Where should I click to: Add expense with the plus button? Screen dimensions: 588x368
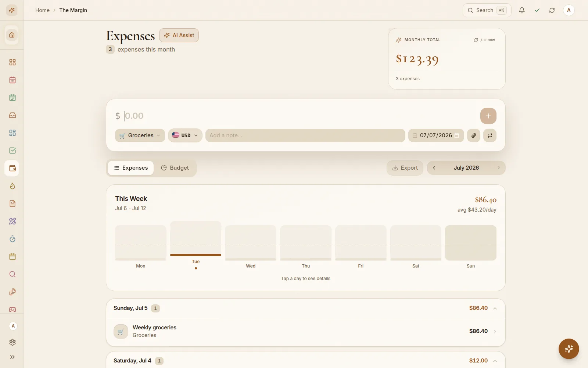pyautogui.click(x=488, y=116)
